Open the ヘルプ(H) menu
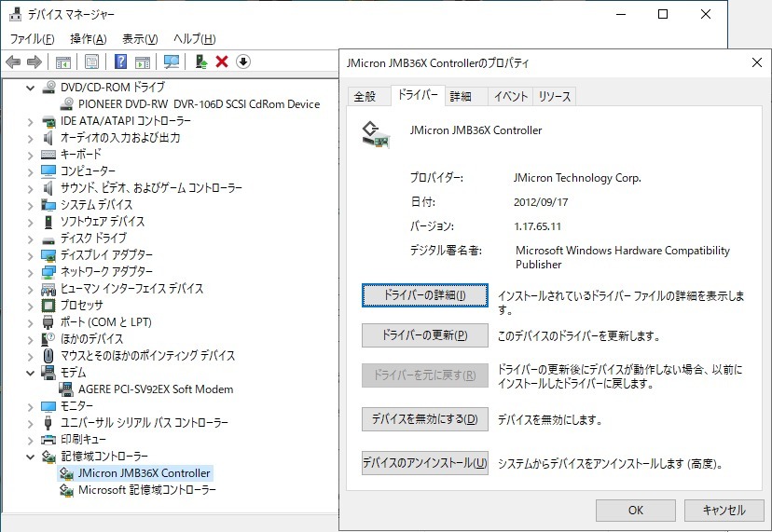This screenshot has height=532, width=772. (x=195, y=39)
